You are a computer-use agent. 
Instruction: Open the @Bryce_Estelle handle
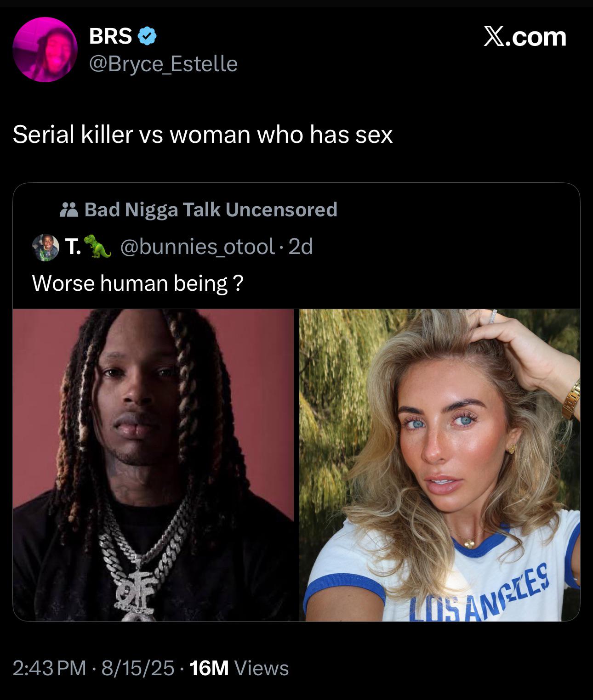coord(163,64)
